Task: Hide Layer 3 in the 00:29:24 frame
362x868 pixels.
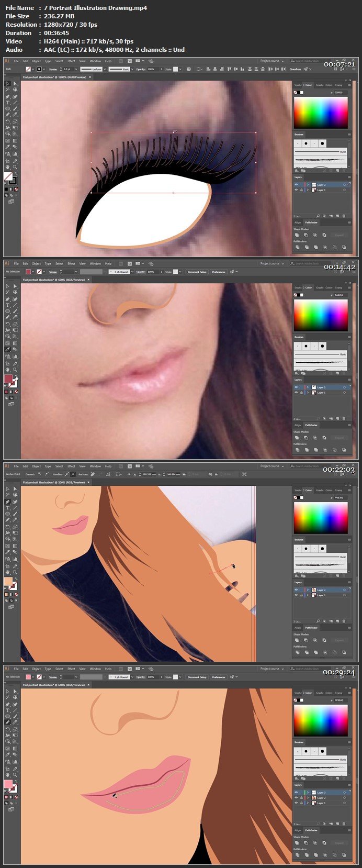Action: pyautogui.click(x=296, y=793)
